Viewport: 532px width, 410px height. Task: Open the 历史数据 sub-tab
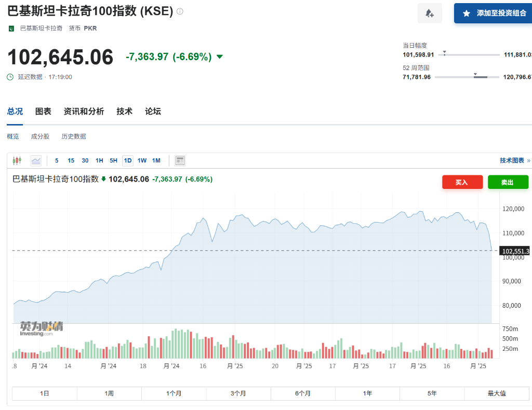click(x=74, y=136)
